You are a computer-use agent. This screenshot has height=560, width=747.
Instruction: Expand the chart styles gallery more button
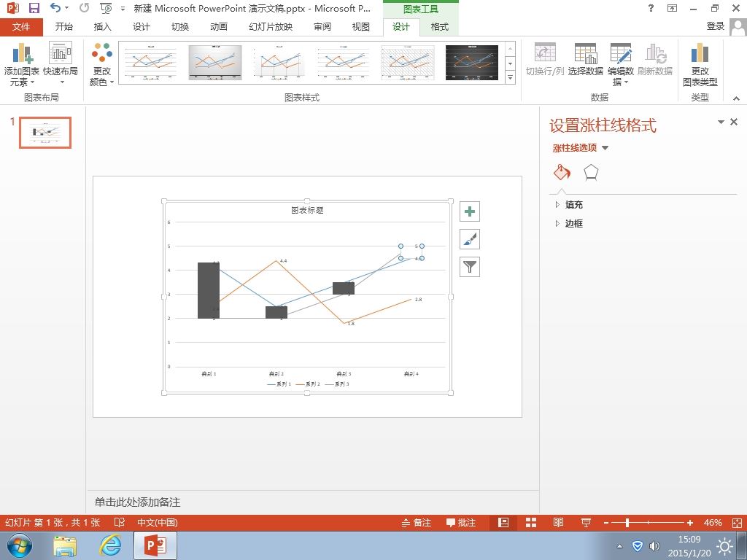(x=510, y=77)
